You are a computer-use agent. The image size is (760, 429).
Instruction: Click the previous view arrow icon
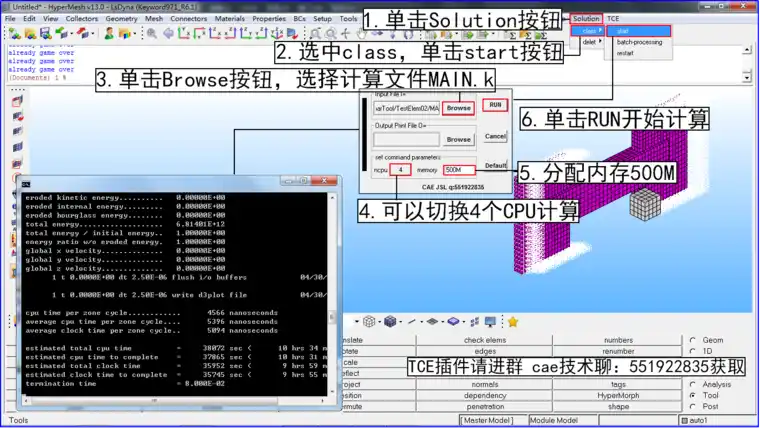[168, 33]
